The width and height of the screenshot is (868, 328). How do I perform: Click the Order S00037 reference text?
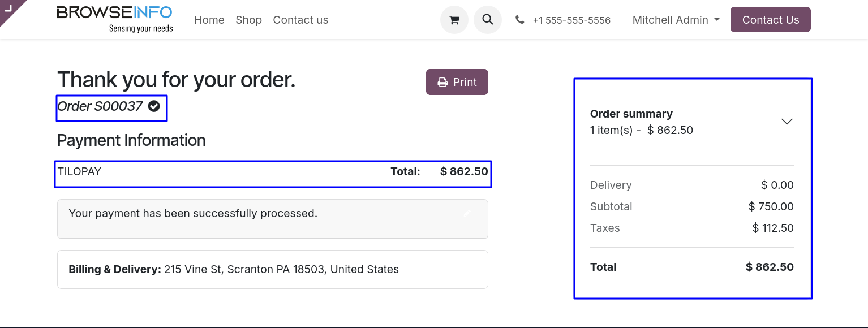[100, 106]
